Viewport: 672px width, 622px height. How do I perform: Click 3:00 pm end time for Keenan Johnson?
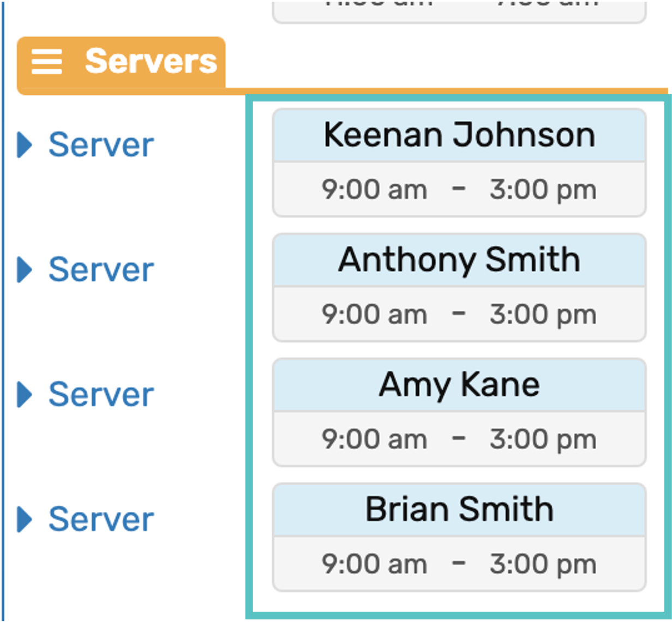coord(543,190)
